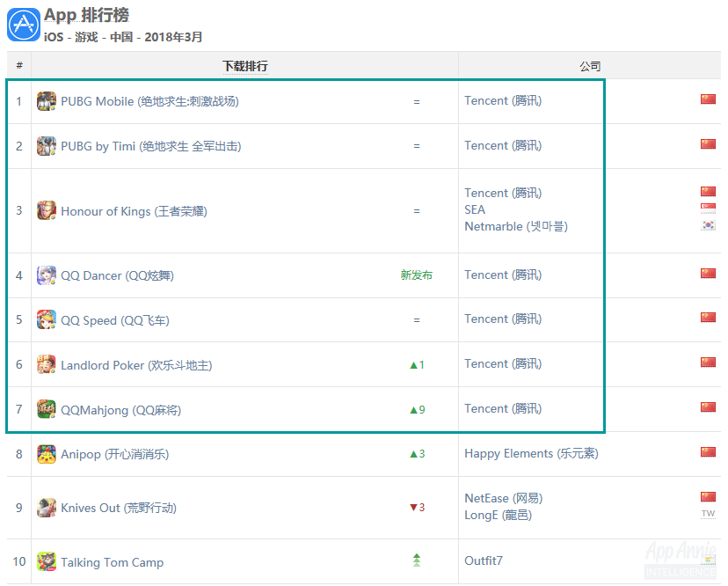Click the South Korea flag for Netmarble

tap(708, 226)
